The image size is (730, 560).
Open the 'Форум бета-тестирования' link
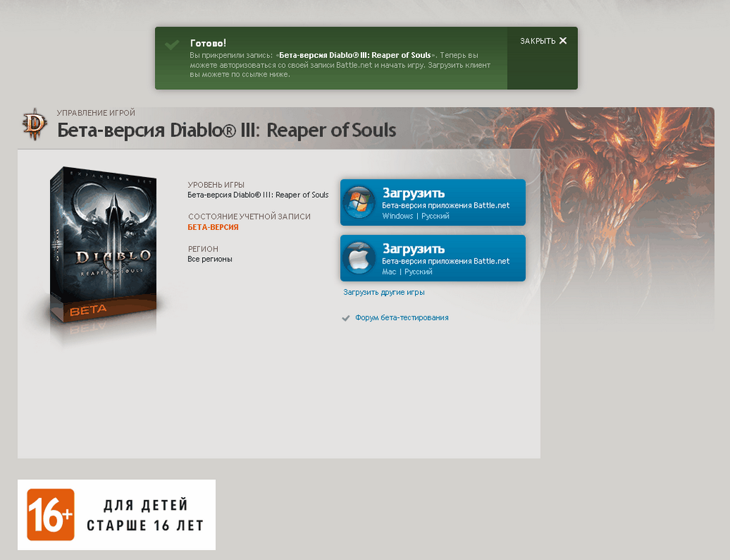(x=401, y=317)
